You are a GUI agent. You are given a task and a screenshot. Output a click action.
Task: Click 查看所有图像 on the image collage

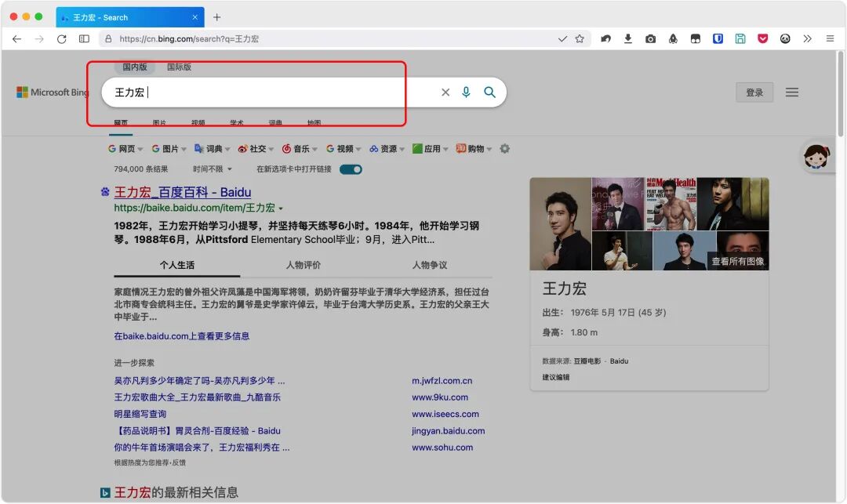(737, 261)
